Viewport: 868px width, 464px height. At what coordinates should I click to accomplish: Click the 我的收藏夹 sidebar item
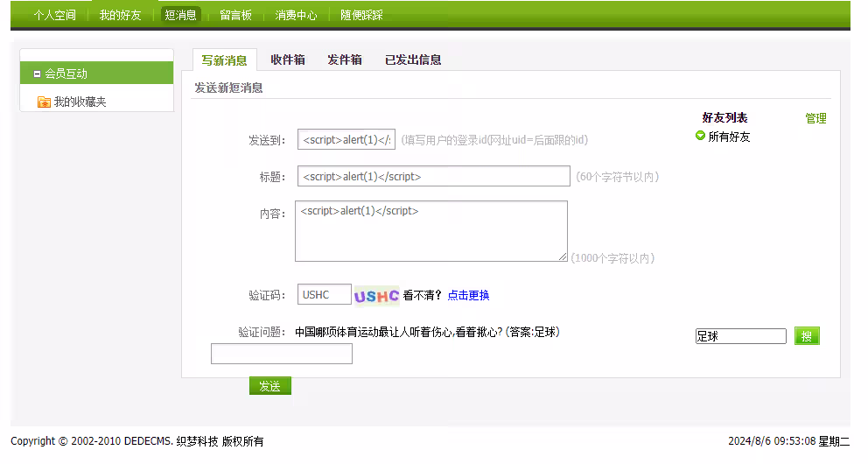pos(80,102)
